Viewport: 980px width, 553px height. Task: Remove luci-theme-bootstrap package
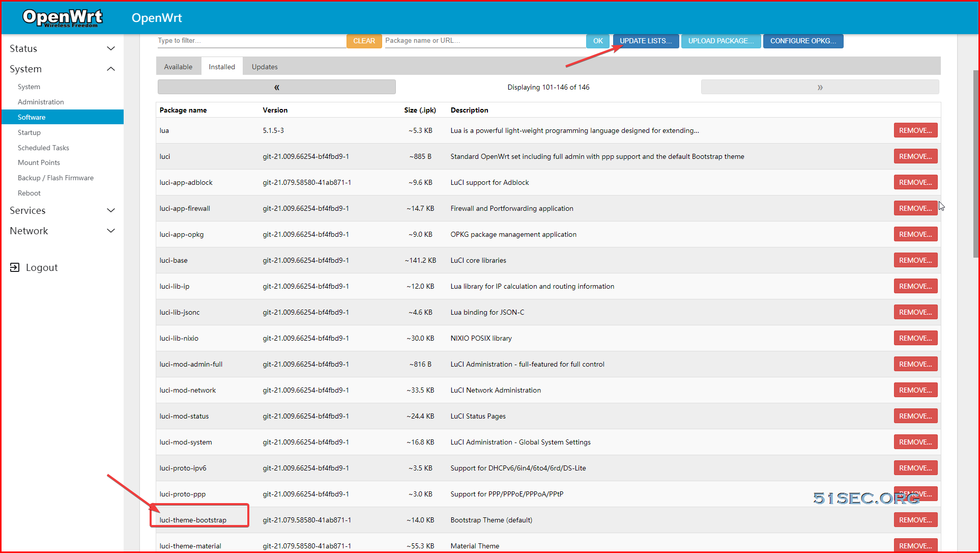click(x=915, y=520)
